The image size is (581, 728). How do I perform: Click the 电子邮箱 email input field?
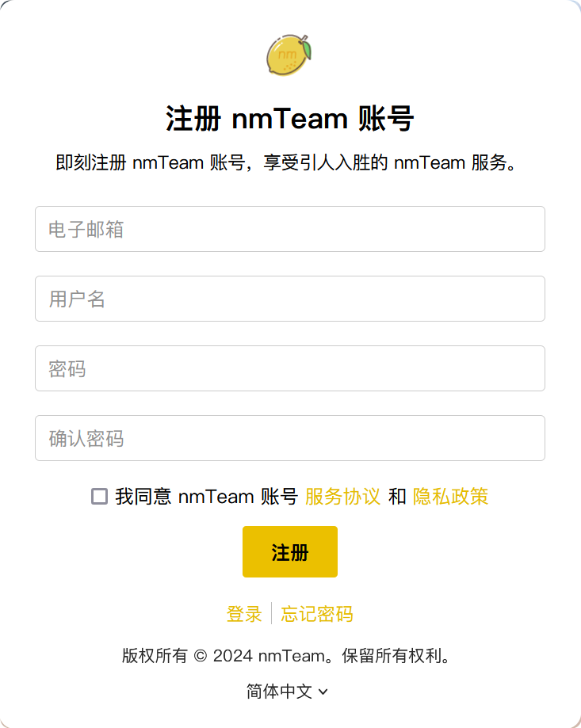click(x=290, y=229)
